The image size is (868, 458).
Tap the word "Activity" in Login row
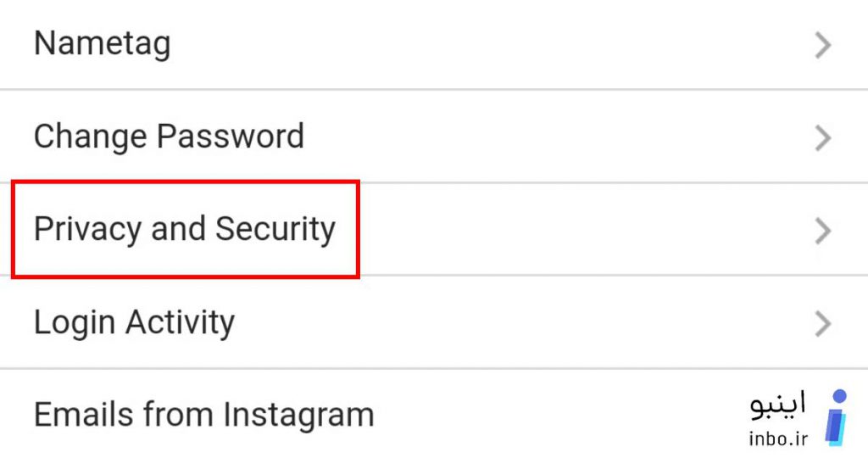click(180, 323)
